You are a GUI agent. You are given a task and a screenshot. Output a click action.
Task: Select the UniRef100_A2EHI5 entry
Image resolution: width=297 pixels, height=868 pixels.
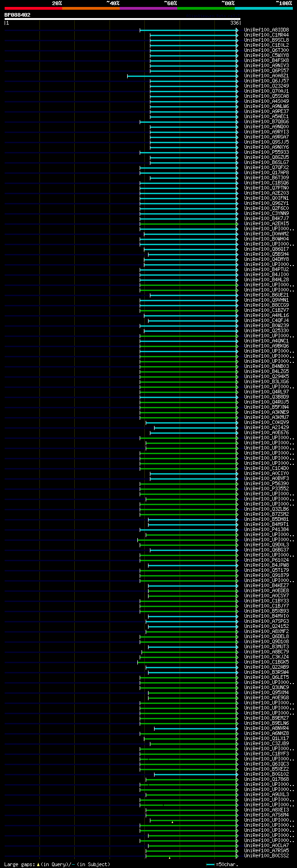click(266, 224)
